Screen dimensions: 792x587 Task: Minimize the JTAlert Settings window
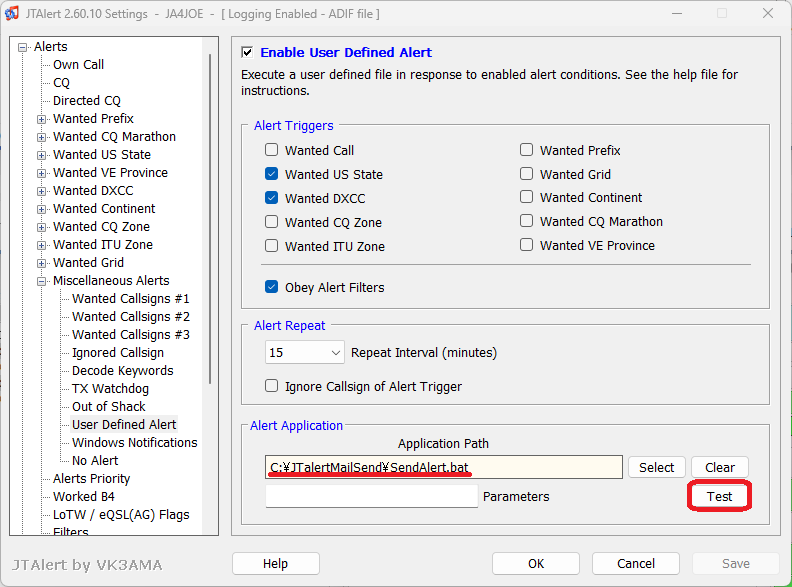pyautogui.click(x=677, y=14)
